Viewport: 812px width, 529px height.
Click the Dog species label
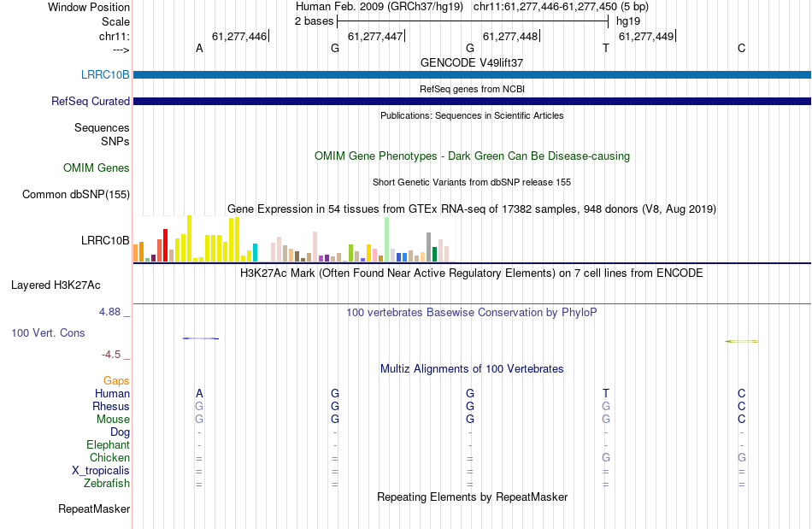[120, 432]
